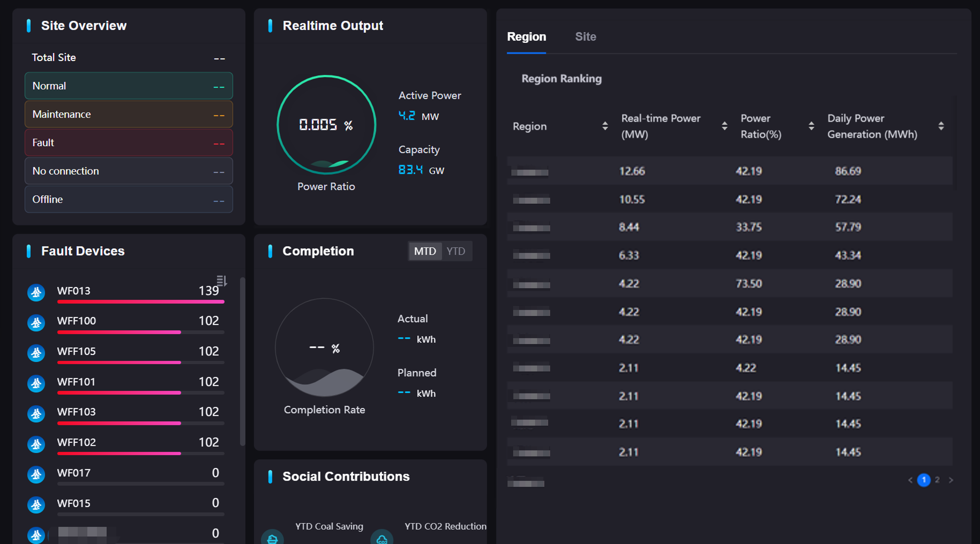
Task: Sort table by Region column
Action: [x=605, y=126]
